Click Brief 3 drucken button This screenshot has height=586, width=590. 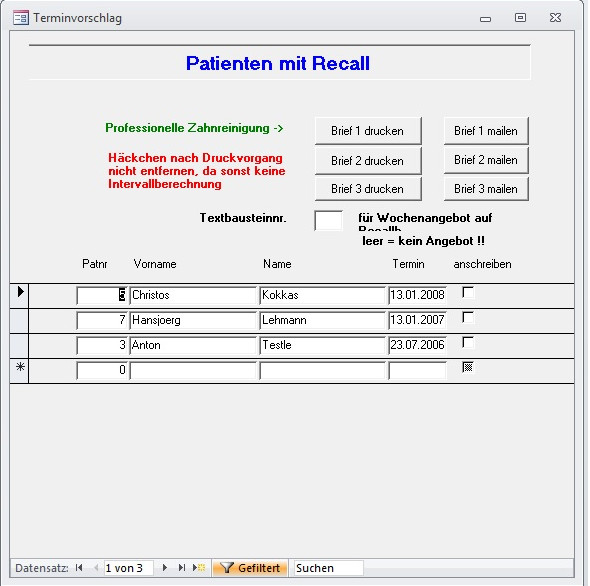(x=368, y=189)
